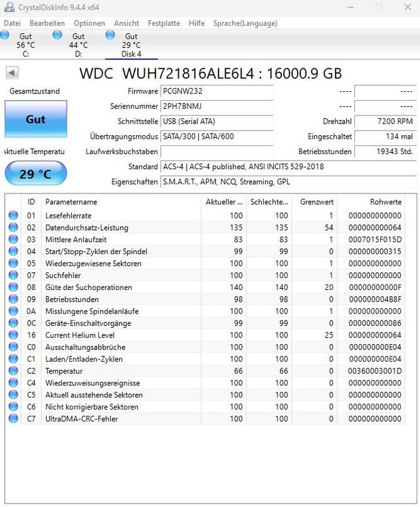Click raw value 000000000315

click(x=375, y=251)
